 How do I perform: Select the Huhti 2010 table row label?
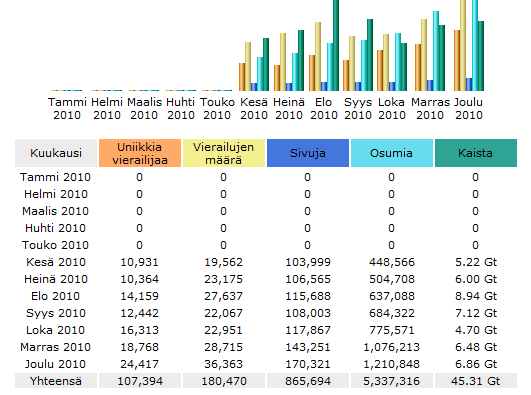pos(56,228)
